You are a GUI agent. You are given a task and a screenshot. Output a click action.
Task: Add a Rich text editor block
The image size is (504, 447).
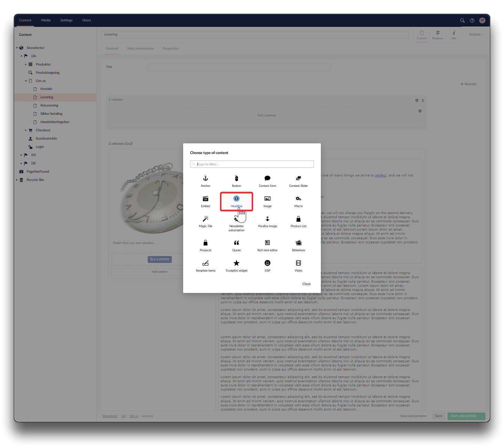pyautogui.click(x=267, y=246)
